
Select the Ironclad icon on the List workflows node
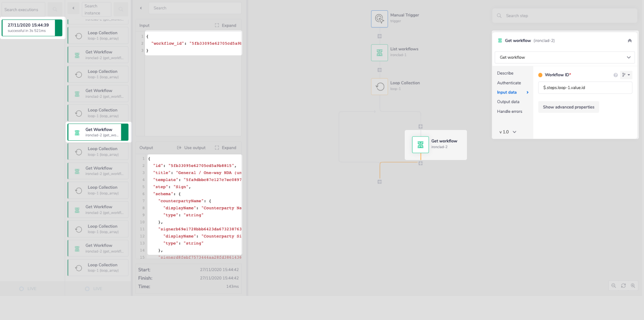(379, 52)
